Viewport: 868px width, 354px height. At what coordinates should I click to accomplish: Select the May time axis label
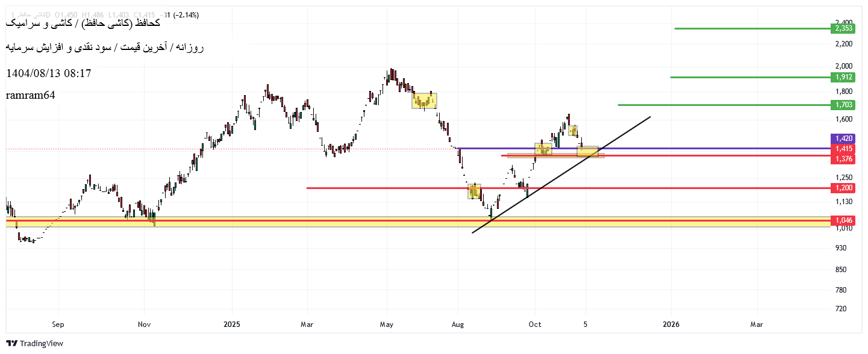click(x=386, y=324)
